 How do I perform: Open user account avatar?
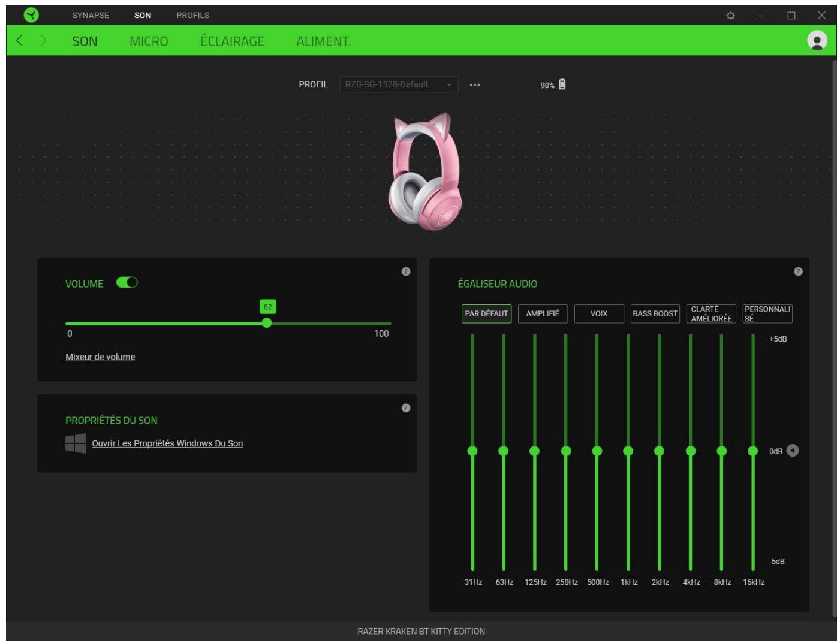pyautogui.click(x=817, y=40)
